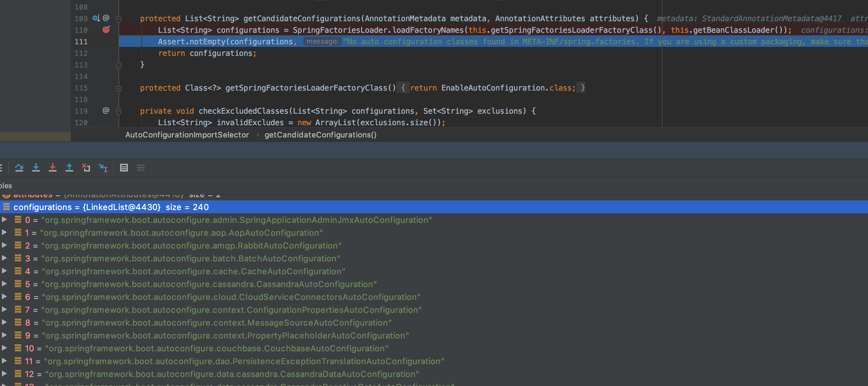Expand list element 0 SpringApplicationAdminJmxAutoConfiguration

(x=4, y=220)
